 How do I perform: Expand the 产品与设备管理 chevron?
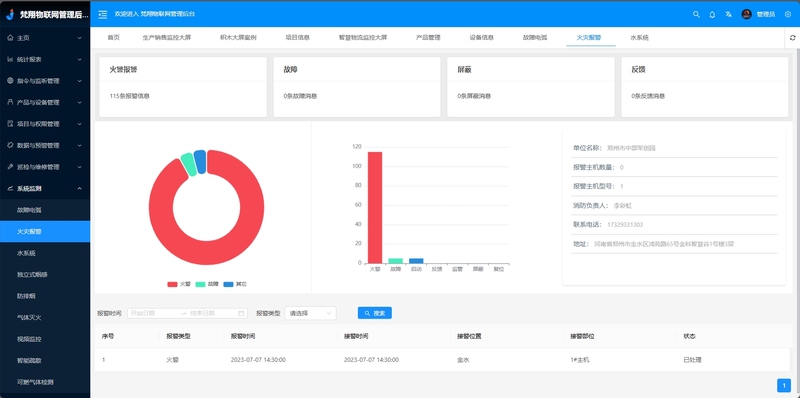point(80,102)
